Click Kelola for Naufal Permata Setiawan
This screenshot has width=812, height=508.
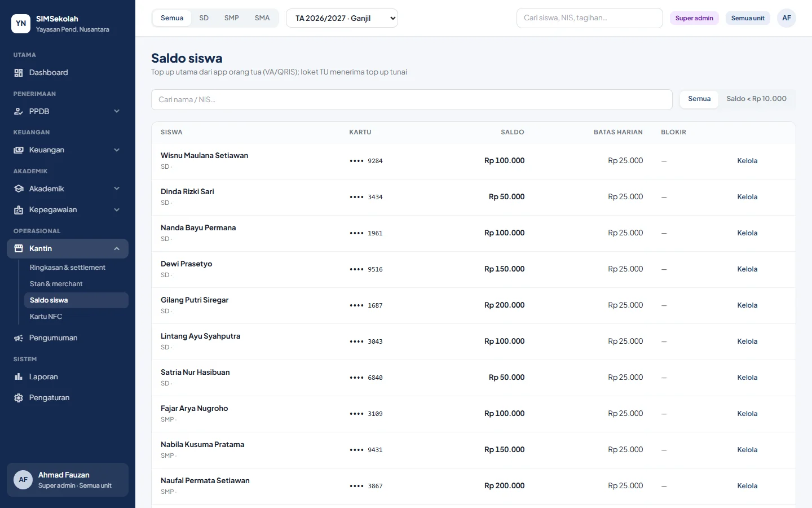pos(747,486)
